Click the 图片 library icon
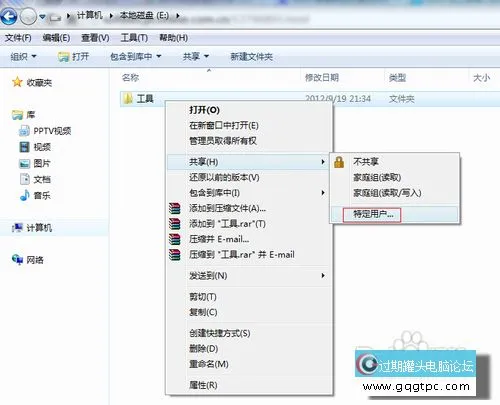The height and width of the screenshot is (405, 500). point(24,163)
